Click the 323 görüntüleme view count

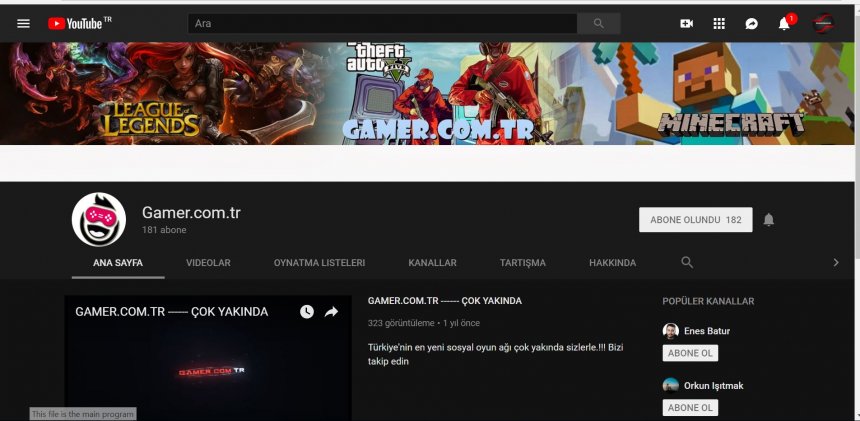[x=401, y=323]
